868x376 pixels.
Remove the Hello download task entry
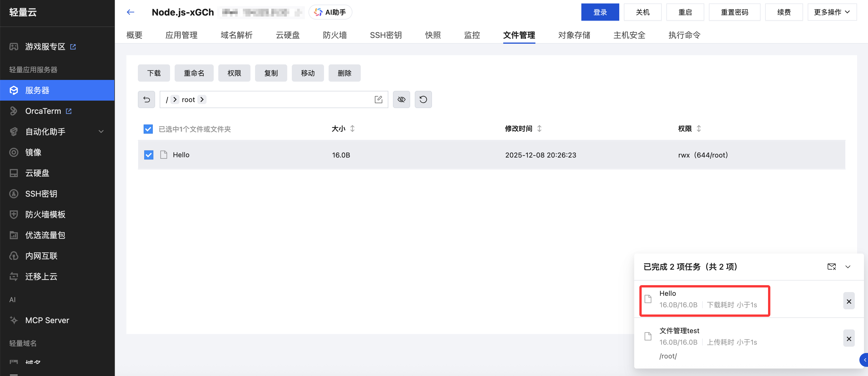click(x=848, y=302)
